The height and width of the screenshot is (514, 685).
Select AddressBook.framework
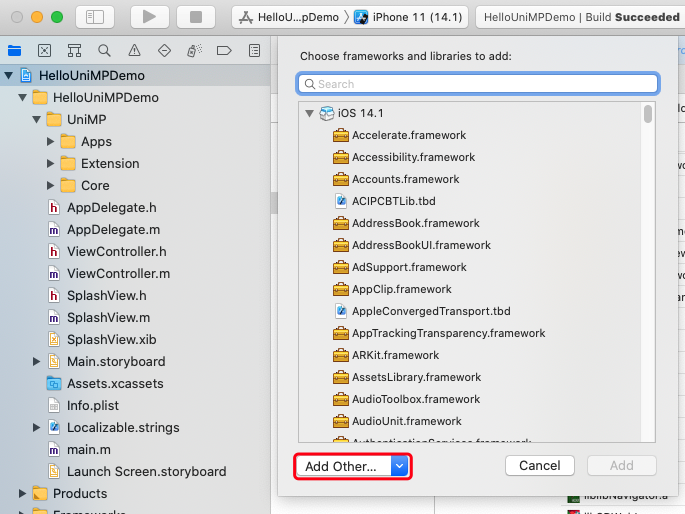click(406, 223)
